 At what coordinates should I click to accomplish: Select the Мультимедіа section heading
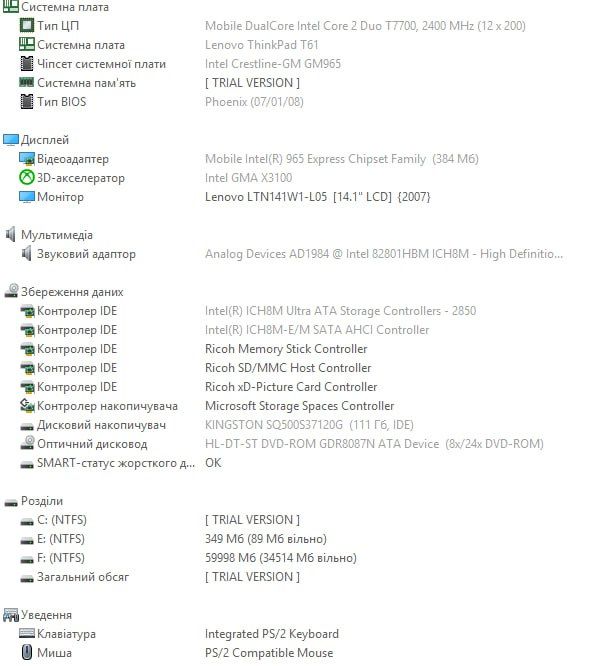pos(57,235)
